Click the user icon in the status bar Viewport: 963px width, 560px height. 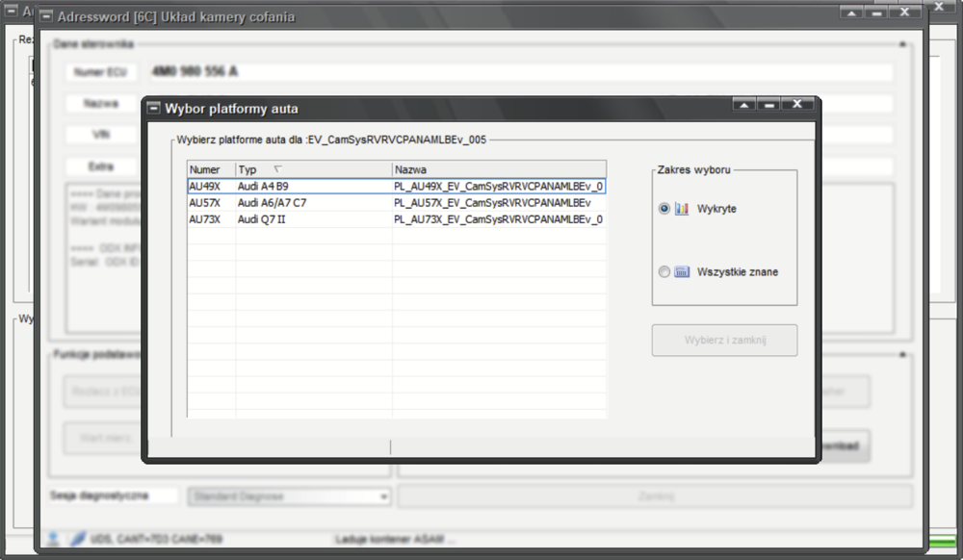click(54, 540)
